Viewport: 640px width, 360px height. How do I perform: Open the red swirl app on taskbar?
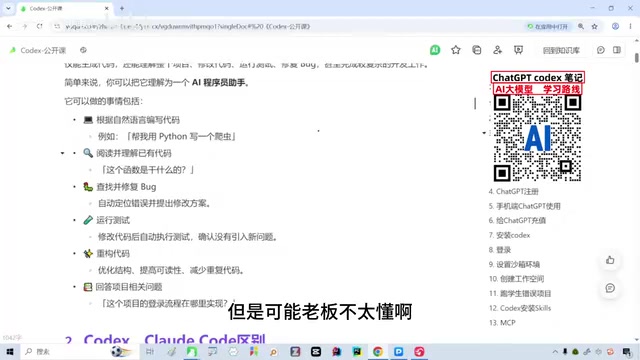click(x=419, y=351)
